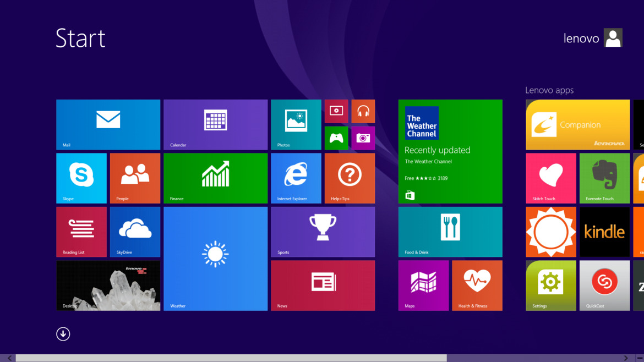The width and height of the screenshot is (644, 362).
Task: Click the lenovo user account name
Action: point(581,38)
